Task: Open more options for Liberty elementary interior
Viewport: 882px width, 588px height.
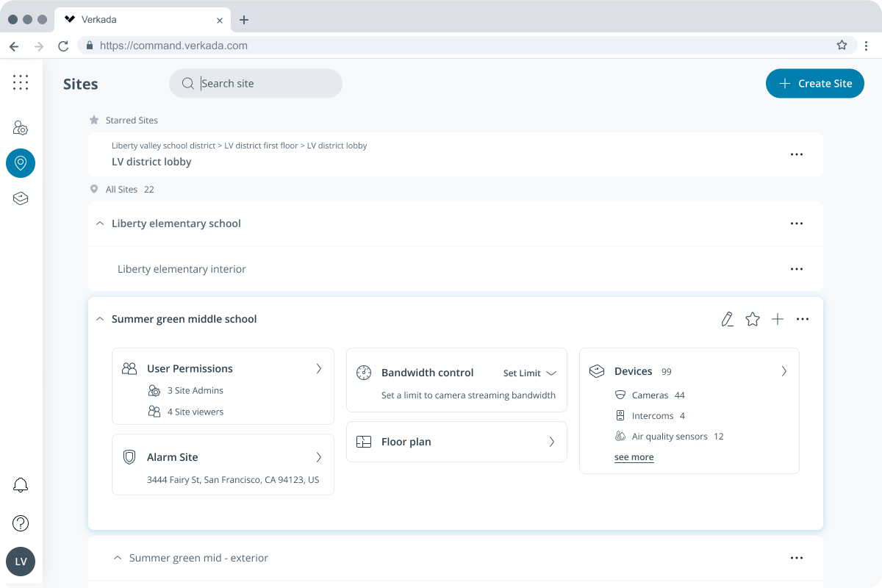Action: point(797,269)
